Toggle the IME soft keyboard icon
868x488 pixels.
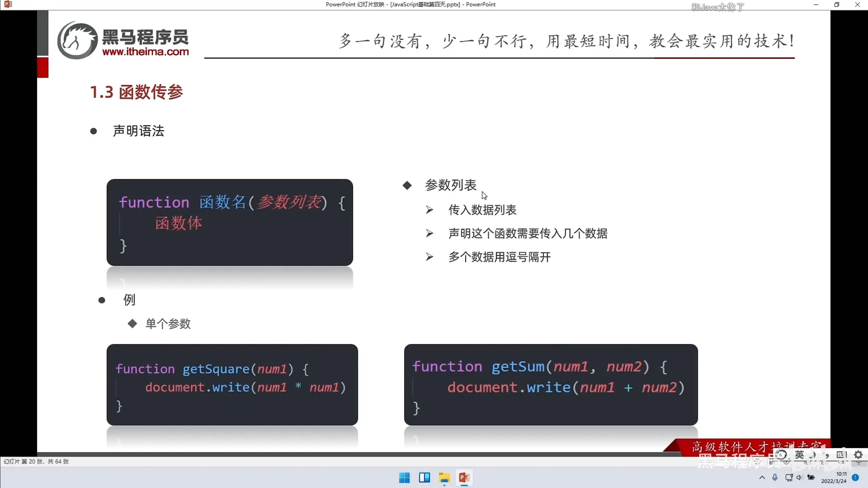[x=841, y=455]
